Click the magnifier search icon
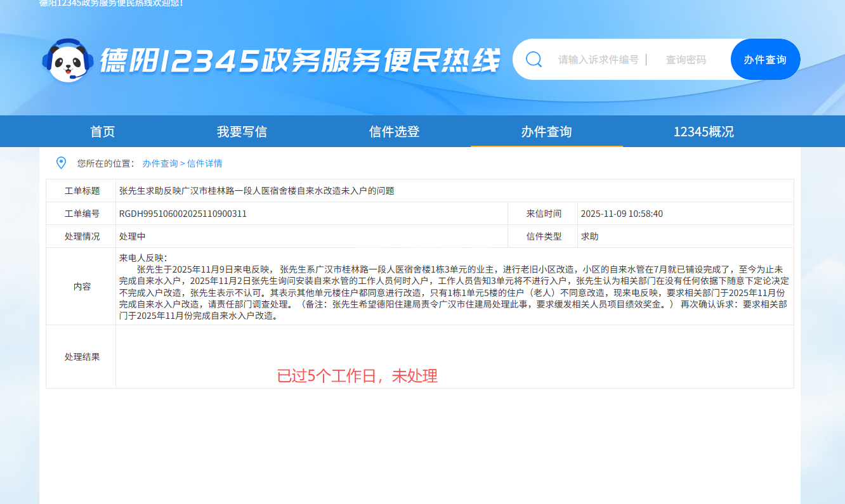This screenshot has height=504, width=845. click(x=534, y=60)
